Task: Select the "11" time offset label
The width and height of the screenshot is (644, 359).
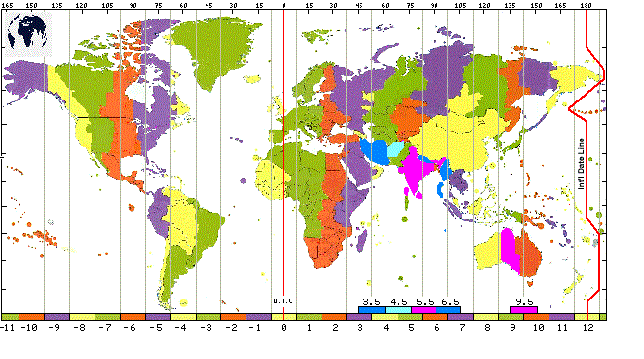Action: pos(562,328)
